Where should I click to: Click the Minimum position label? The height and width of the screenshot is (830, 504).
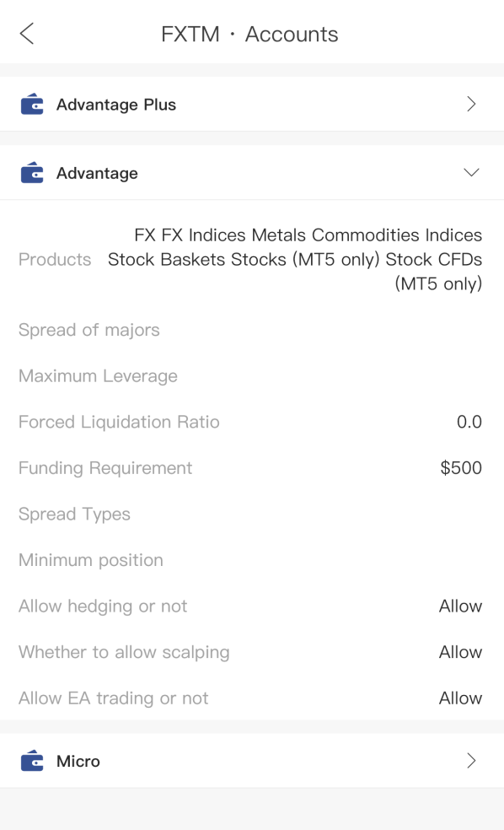tap(91, 560)
